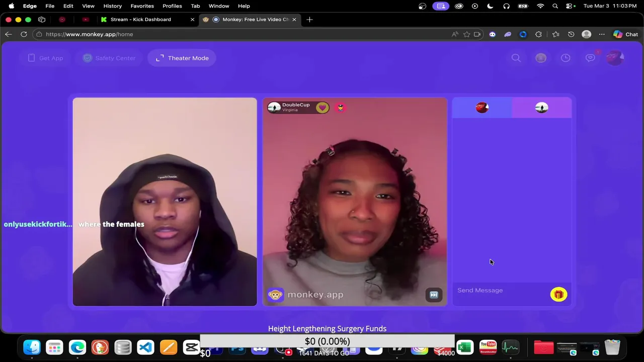
Task: Click the camera icon in address bar
Action: tap(477, 34)
